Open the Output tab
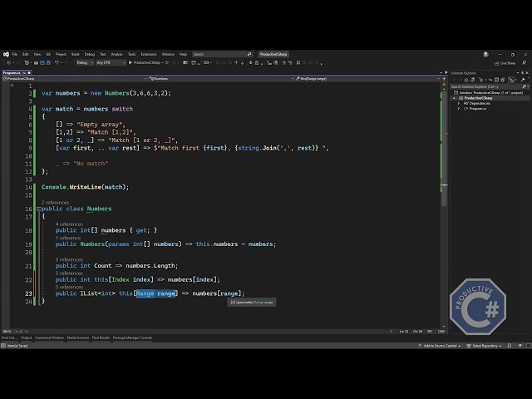The width and height of the screenshot is (532, 399). pos(26,338)
